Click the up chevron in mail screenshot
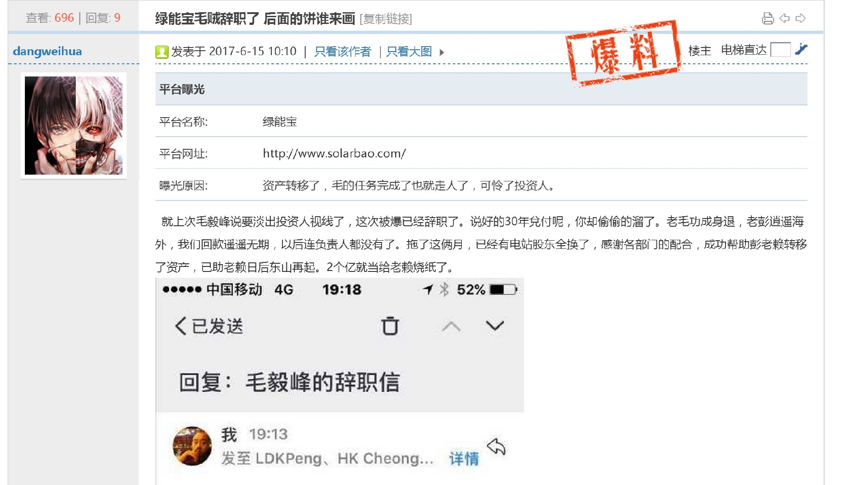 451,326
